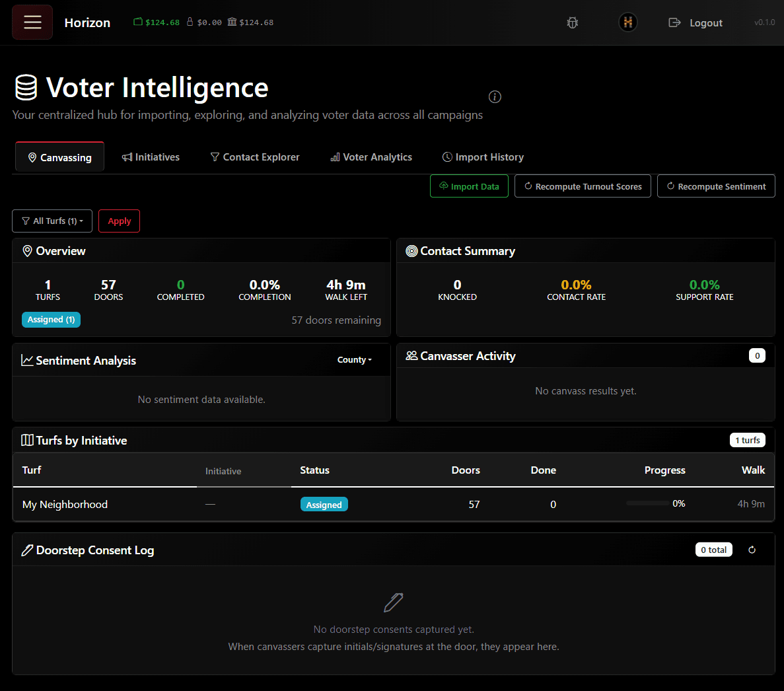The image size is (784, 691).
Task: Click the Voter Intelligence info icon
Action: [x=495, y=97]
